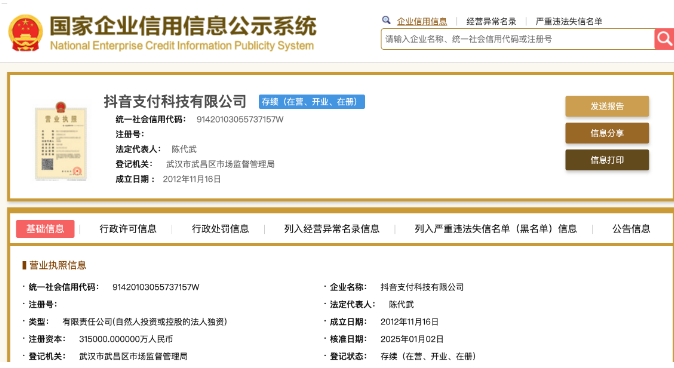Switch to the 行政许可信息 tab
This screenshot has width=674, height=368.
(128, 229)
